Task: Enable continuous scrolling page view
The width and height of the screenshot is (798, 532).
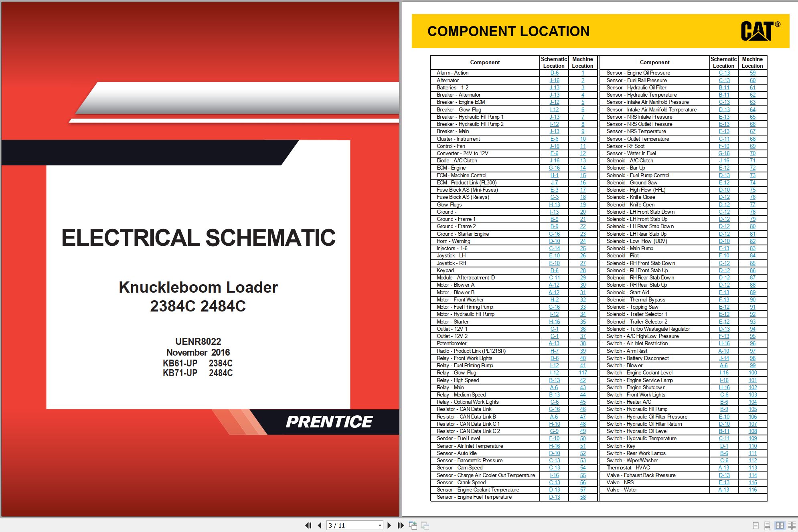Action: tap(767, 525)
